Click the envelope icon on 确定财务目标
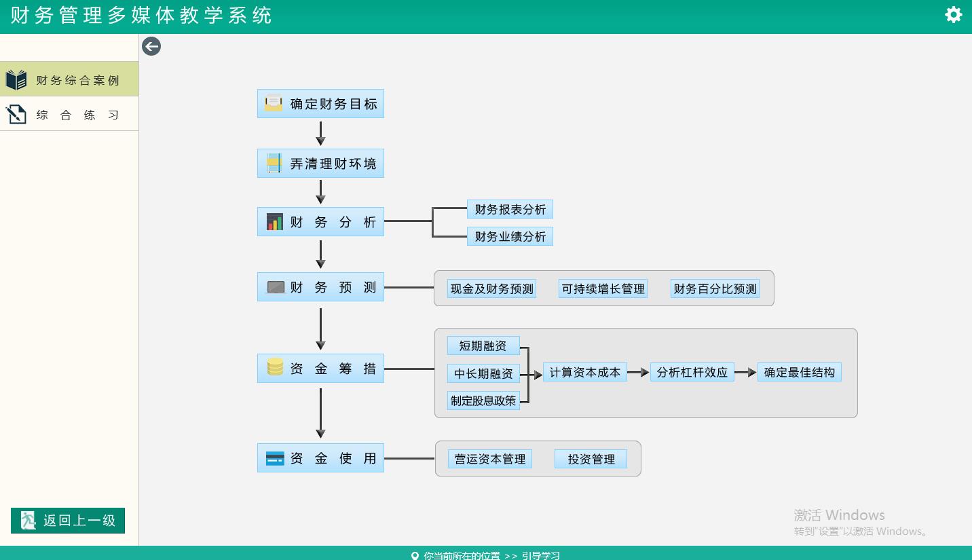 274,103
